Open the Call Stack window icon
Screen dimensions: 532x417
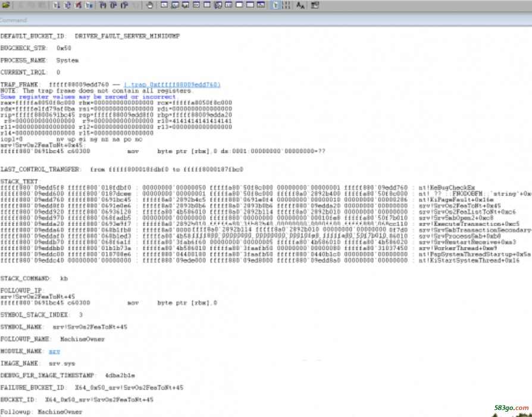(218, 5)
